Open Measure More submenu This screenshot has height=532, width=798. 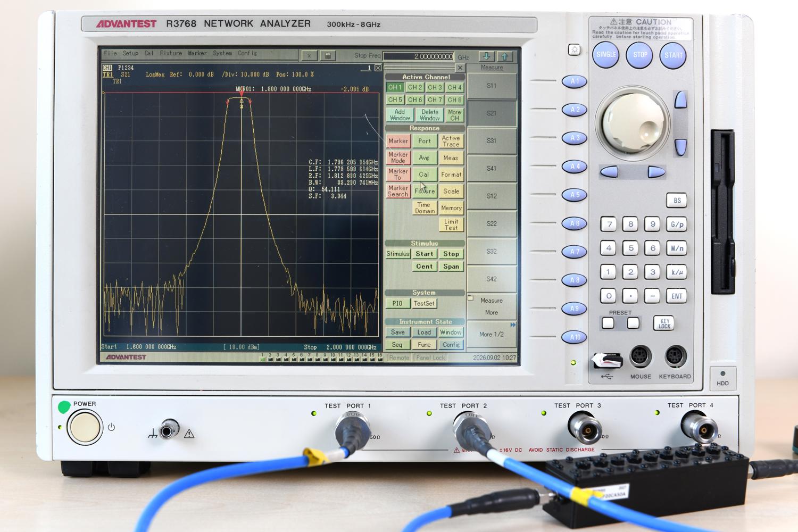pyautogui.click(x=492, y=306)
